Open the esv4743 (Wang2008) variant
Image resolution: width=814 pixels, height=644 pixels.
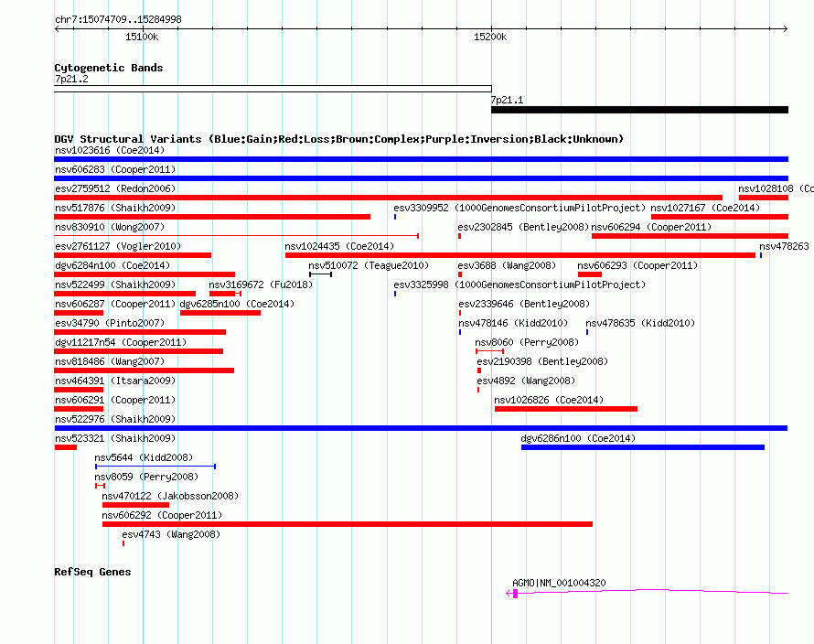(171, 535)
